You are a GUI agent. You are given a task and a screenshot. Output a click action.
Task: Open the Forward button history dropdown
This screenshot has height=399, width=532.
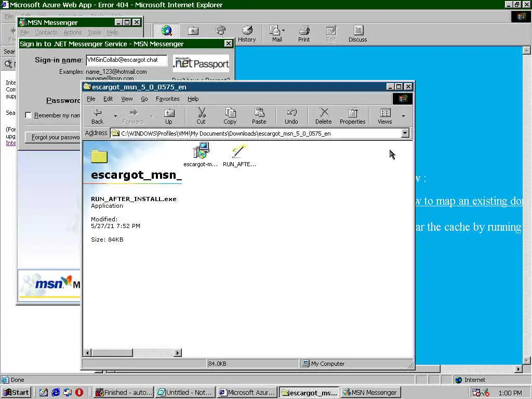151,116
